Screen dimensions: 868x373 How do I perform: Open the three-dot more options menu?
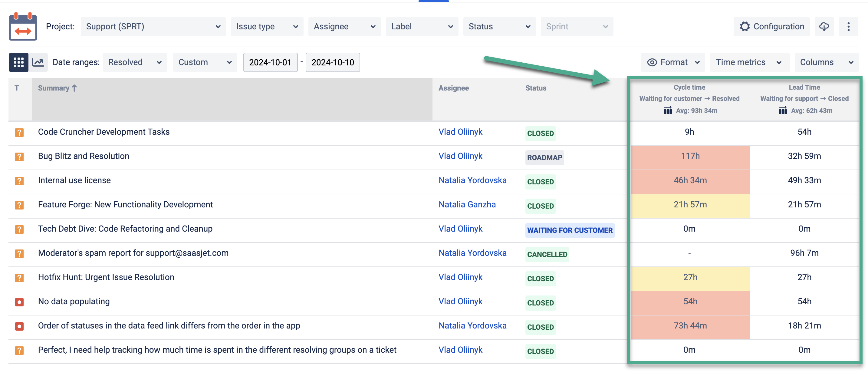[848, 27]
